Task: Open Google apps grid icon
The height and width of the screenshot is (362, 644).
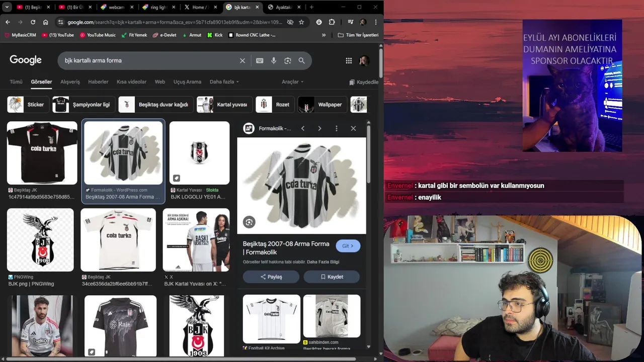Action: 349,60
